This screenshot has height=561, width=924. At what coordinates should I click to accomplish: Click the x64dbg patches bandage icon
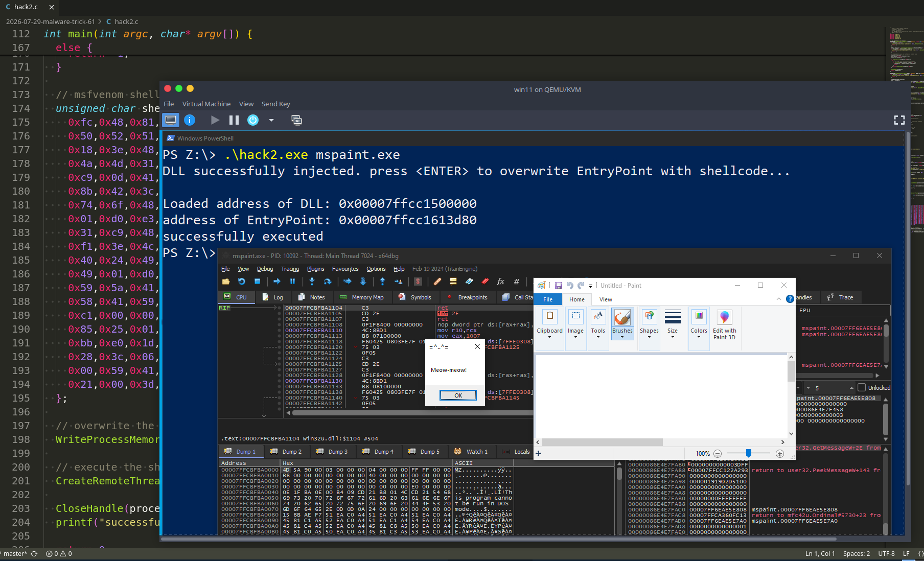coord(437,282)
